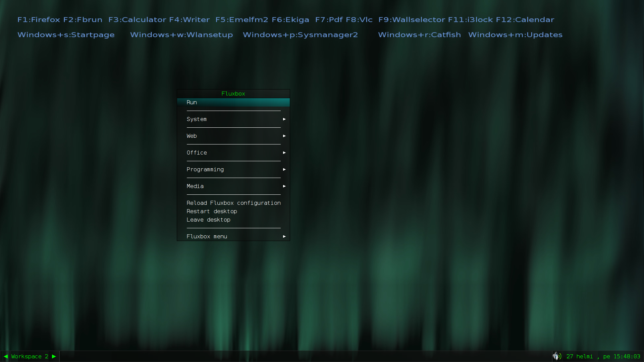644x362 pixels.
Task: Click the F12:Calendar shortcut hint
Action: tap(525, 20)
